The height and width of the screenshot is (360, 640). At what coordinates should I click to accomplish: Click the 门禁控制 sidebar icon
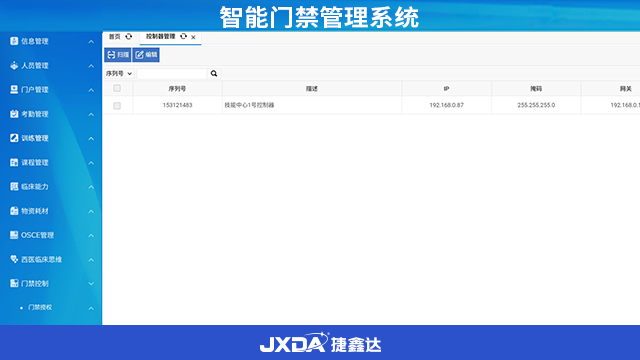(14, 283)
